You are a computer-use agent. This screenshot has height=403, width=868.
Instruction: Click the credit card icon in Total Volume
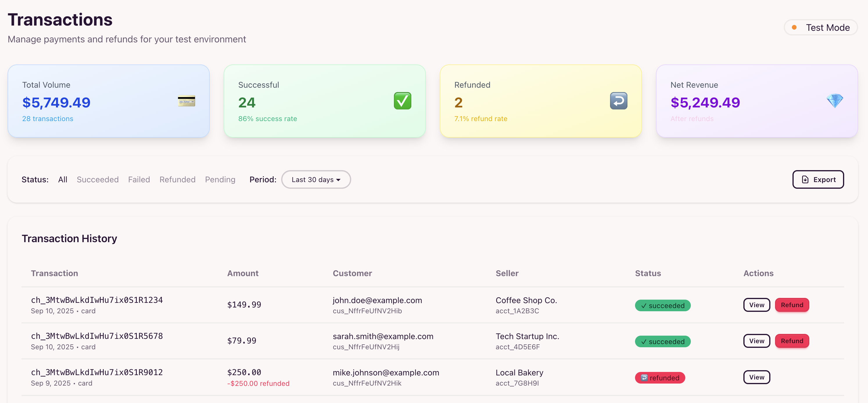point(186,101)
